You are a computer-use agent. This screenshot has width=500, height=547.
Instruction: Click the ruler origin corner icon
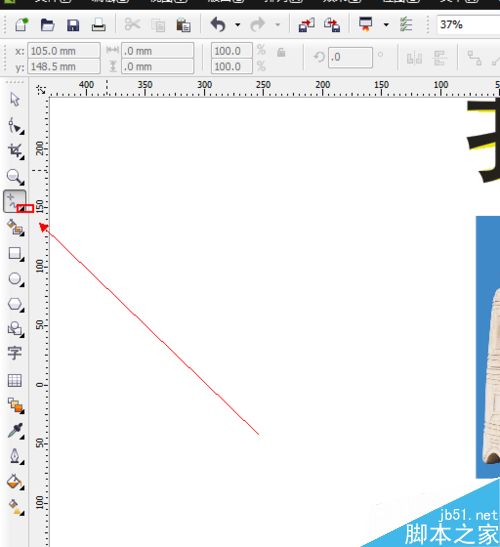tap(41, 90)
